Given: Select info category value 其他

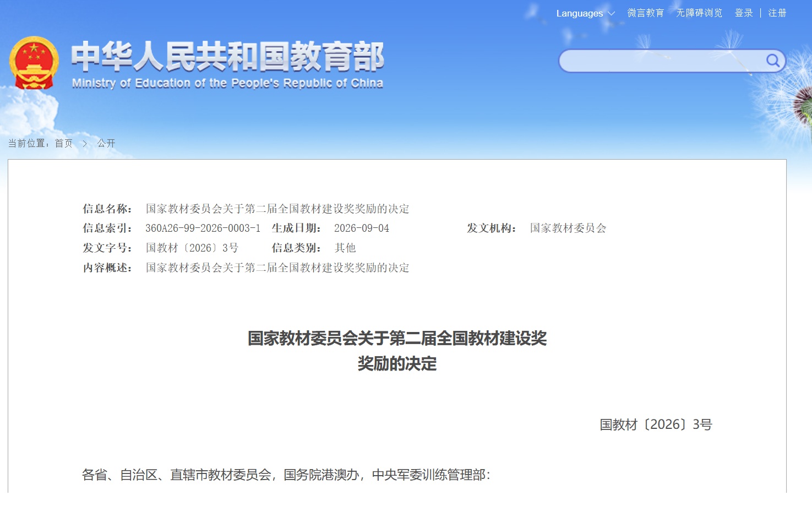Looking at the screenshot, I should 345,248.
